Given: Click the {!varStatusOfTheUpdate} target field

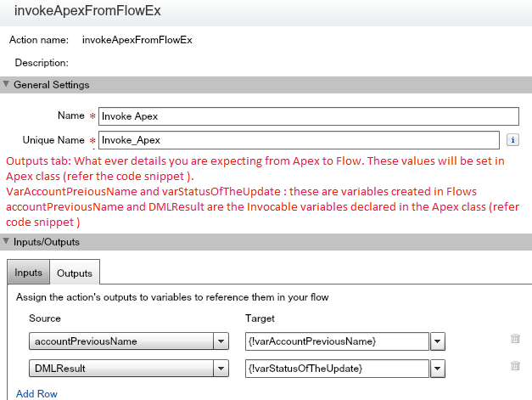Looking at the screenshot, I should tap(337, 369).
